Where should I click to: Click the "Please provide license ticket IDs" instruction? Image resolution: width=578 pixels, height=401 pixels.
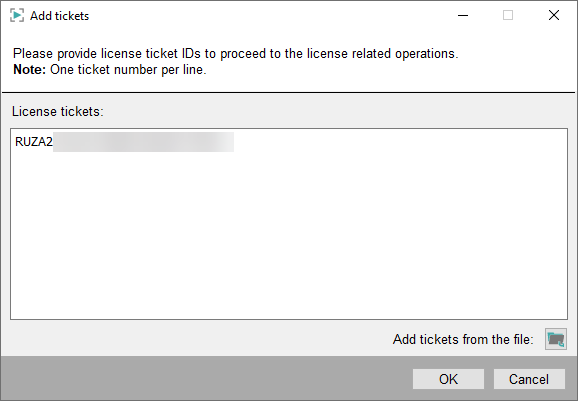(107, 54)
